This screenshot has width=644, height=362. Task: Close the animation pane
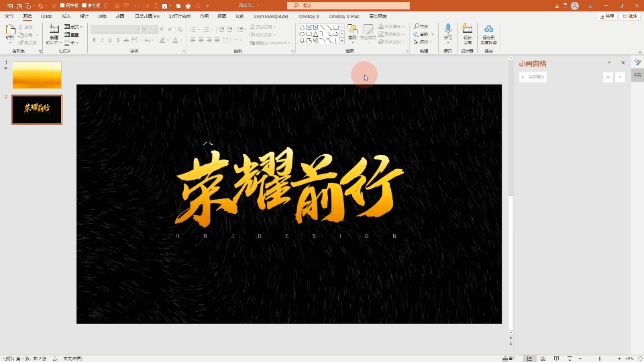623,63
